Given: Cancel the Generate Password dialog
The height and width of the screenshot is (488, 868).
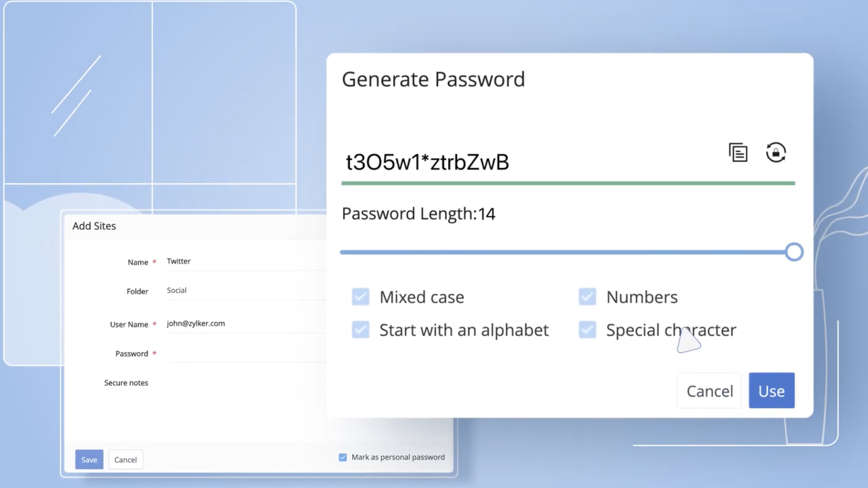Looking at the screenshot, I should pos(709,391).
